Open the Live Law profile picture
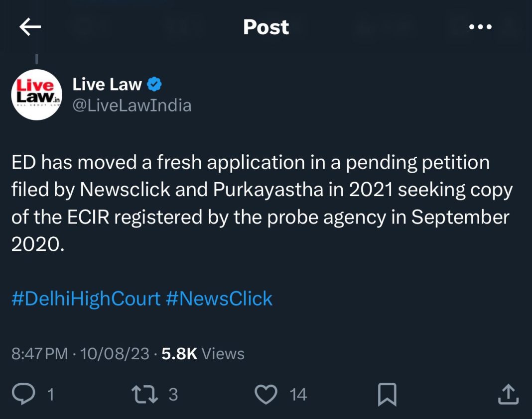This screenshot has height=419, width=532. (x=37, y=95)
